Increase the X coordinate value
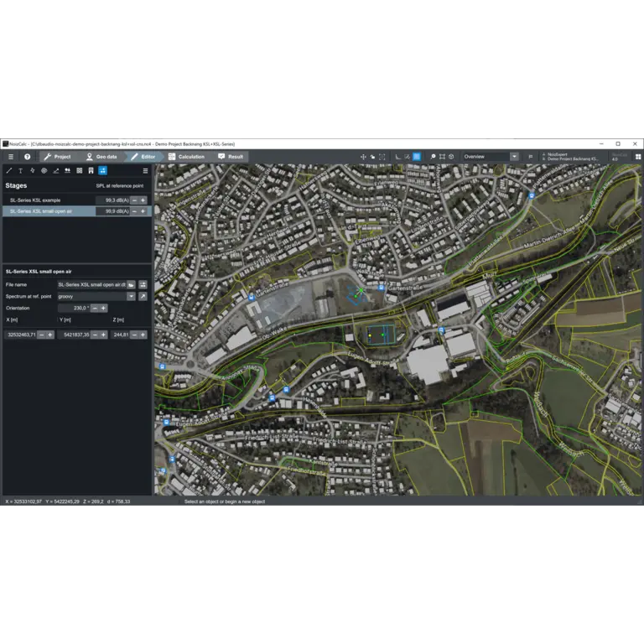This screenshot has width=644, height=644. tap(50, 335)
